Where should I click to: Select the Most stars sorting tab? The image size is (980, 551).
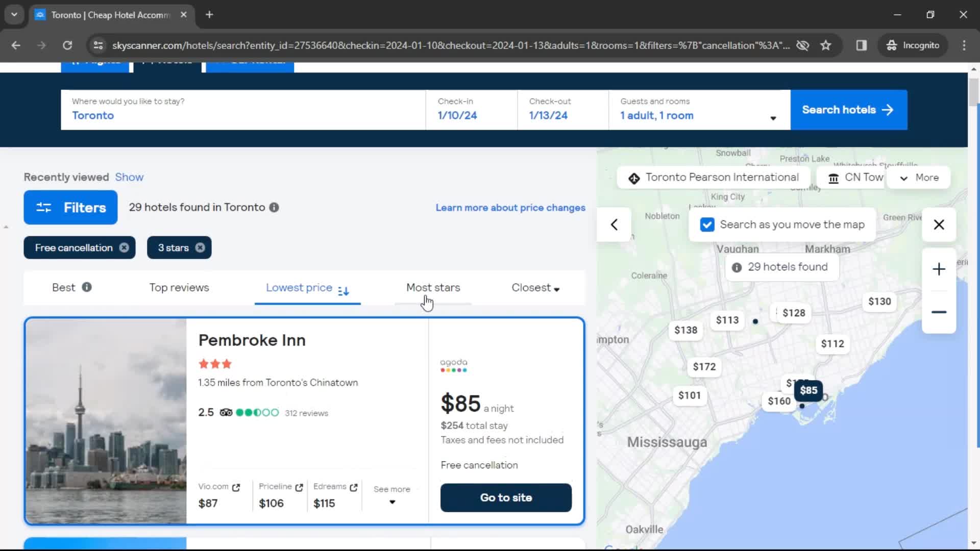(433, 288)
